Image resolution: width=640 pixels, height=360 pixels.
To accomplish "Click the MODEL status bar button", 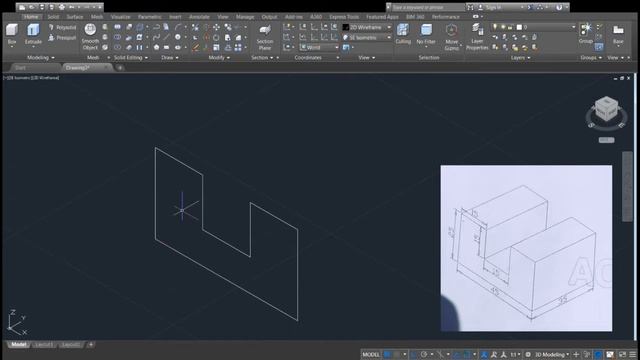I will (x=371, y=354).
